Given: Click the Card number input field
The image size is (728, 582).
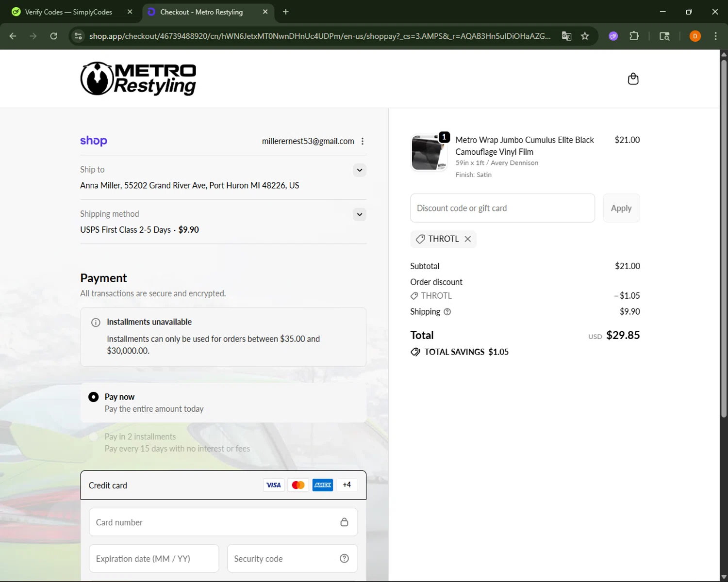Looking at the screenshot, I should coord(223,522).
